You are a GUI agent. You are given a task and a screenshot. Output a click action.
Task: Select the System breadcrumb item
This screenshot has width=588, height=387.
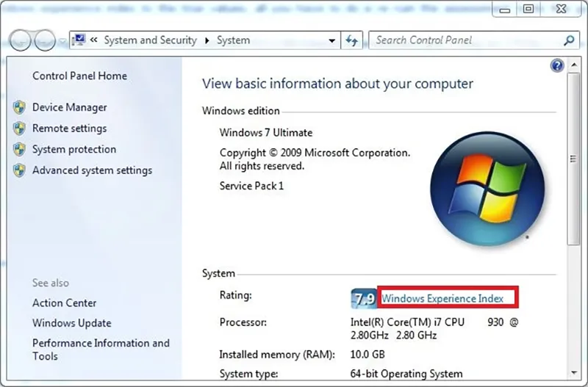tap(233, 40)
